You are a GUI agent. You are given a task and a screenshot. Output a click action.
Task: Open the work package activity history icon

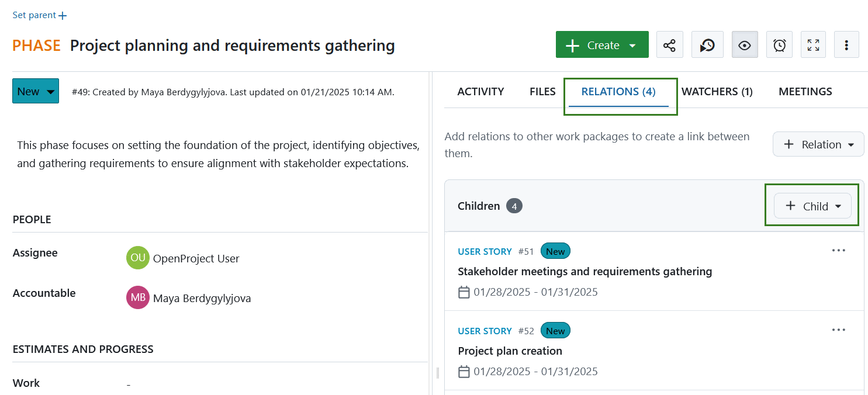[x=707, y=44]
